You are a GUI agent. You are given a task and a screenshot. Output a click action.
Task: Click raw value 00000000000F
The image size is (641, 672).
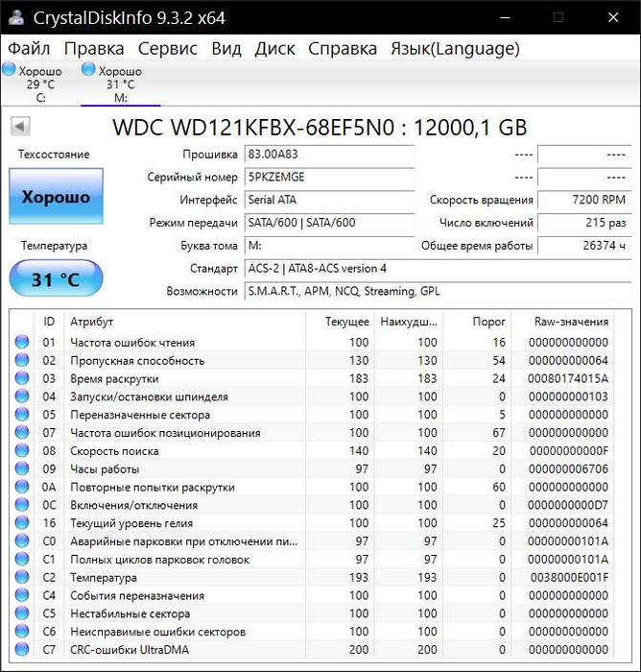click(x=569, y=451)
